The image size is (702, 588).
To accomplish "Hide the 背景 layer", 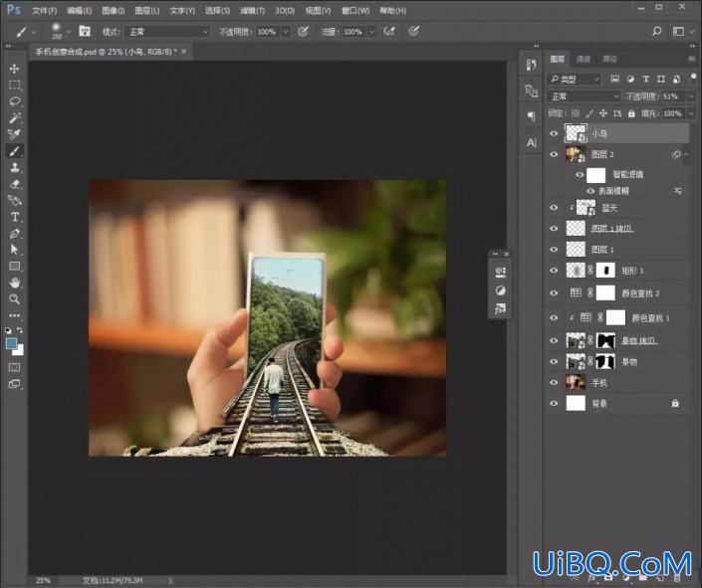I will [554, 403].
